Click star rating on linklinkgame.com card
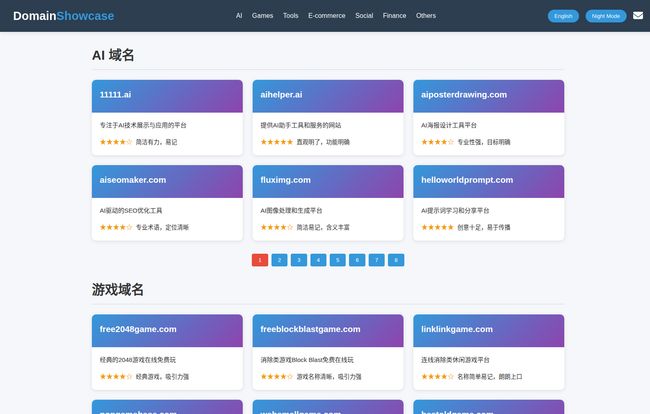650x414 pixels. click(437, 376)
